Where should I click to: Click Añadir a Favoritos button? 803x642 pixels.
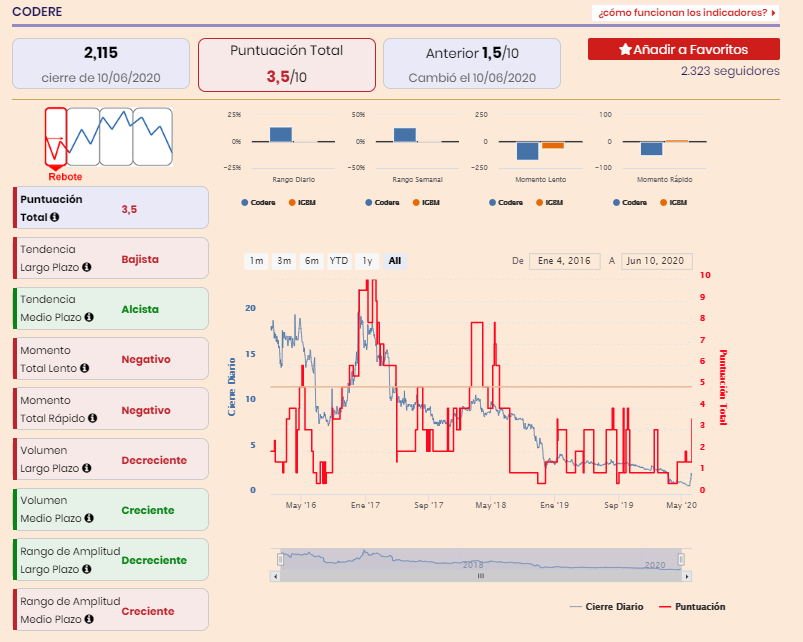[x=684, y=49]
